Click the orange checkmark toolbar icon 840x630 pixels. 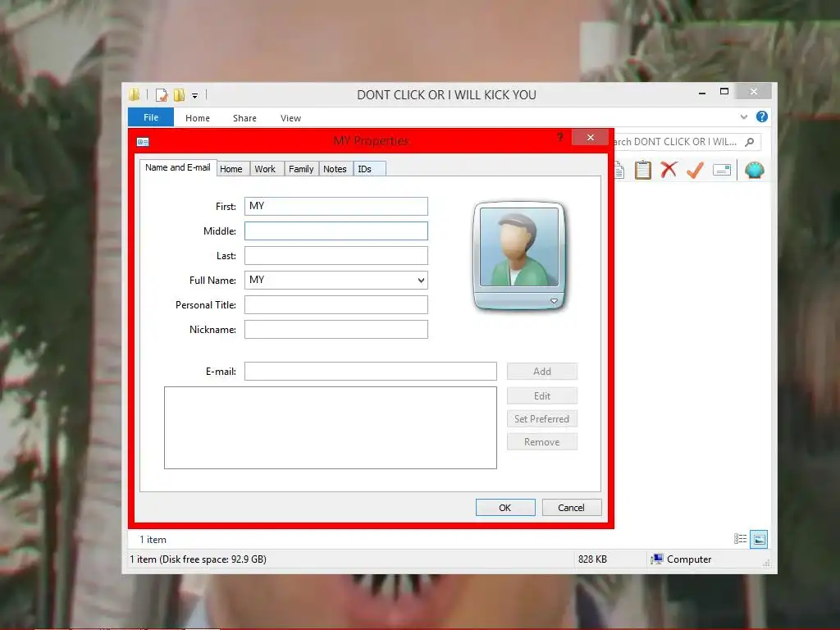pyautogui.click(x=695, y=171)
